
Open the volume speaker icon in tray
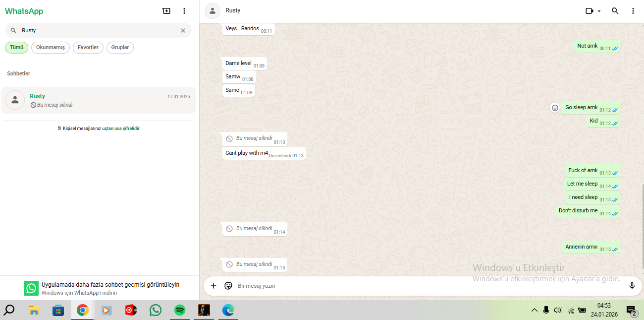coord(558,311)
